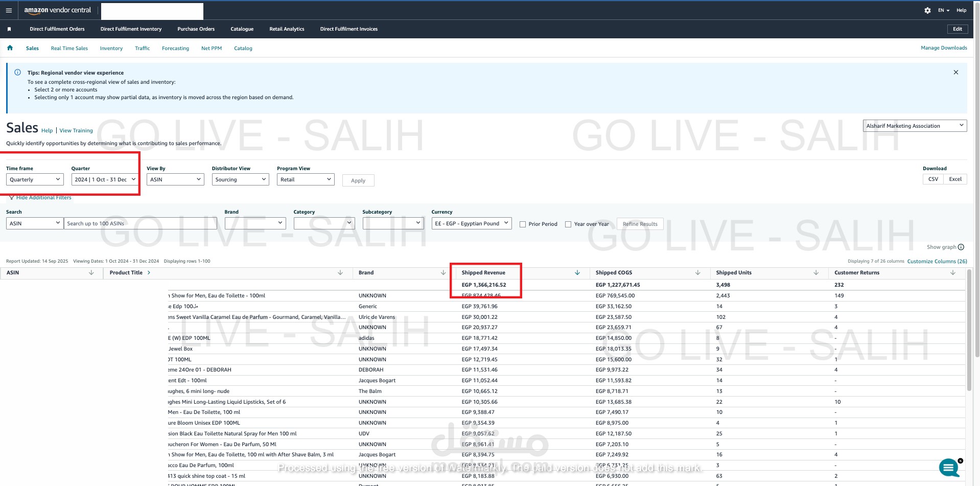This screenshot has width=980, height=486.
Task: Sort by Shipped COGS column arrow
Action: 697,273
